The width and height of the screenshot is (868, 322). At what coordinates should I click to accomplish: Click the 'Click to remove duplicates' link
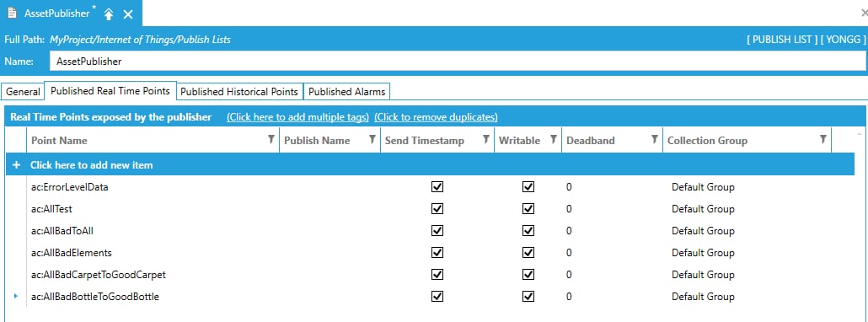coord(436,117)
